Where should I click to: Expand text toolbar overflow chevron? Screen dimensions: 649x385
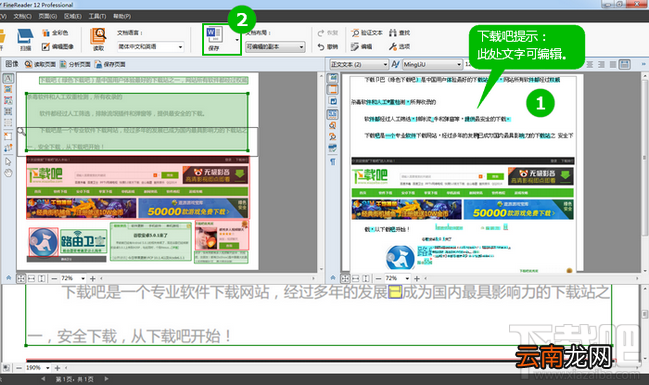(x=644, y=64)
